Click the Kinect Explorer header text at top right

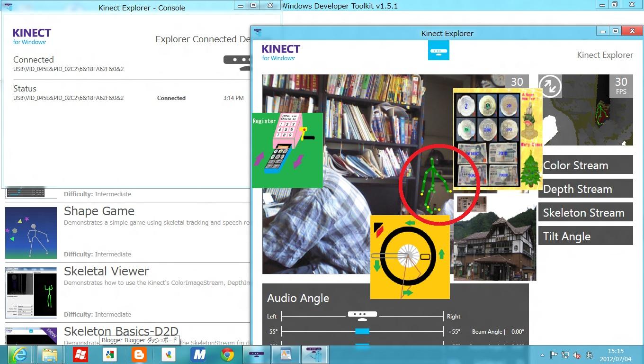click(x=605, y=55)
